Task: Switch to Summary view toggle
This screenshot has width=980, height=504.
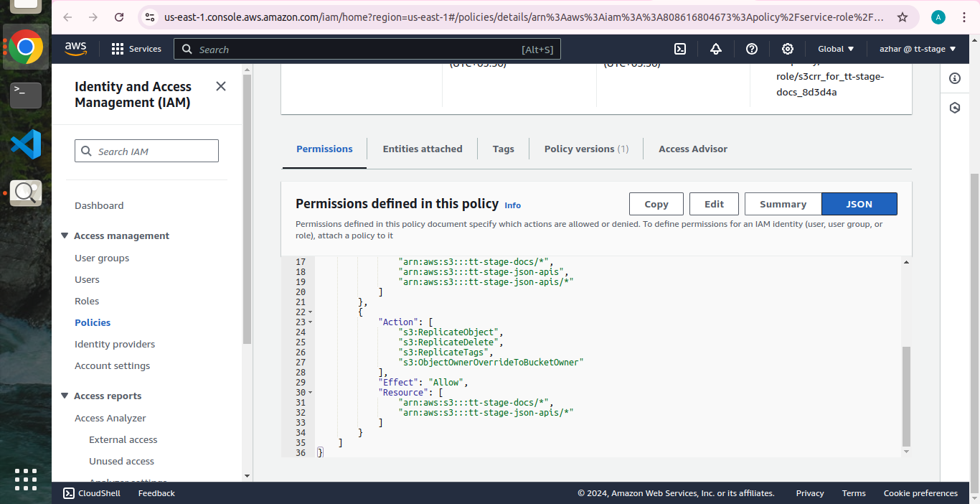Action: coord(783,204)
